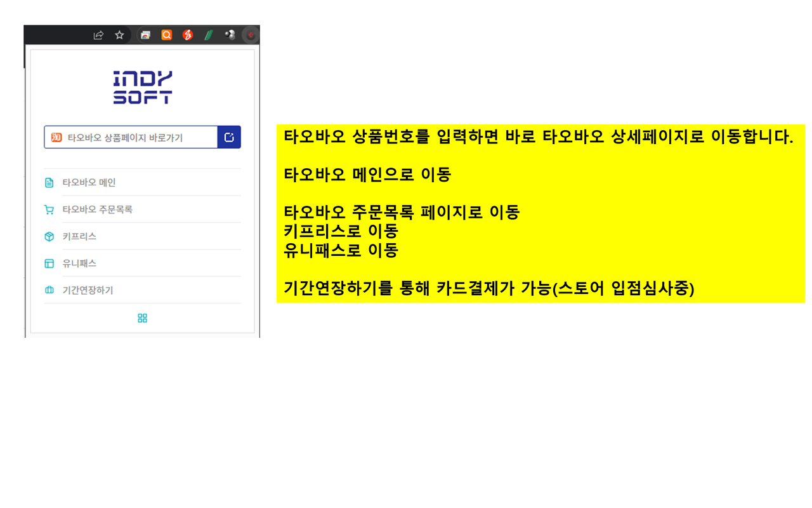Click the browser profile avatar icon
Image resolution: width=812 pixels, height=508 pixels.
pos(230,35)
